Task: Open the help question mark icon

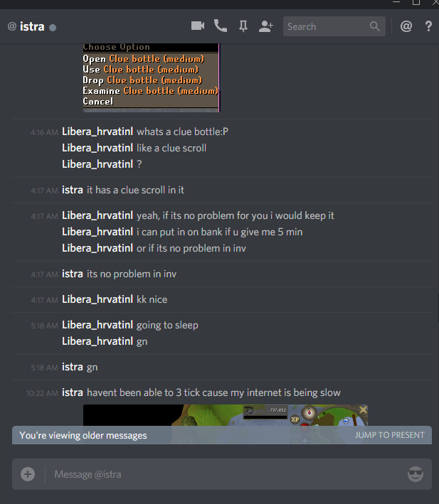Action: tap(428, 26)
